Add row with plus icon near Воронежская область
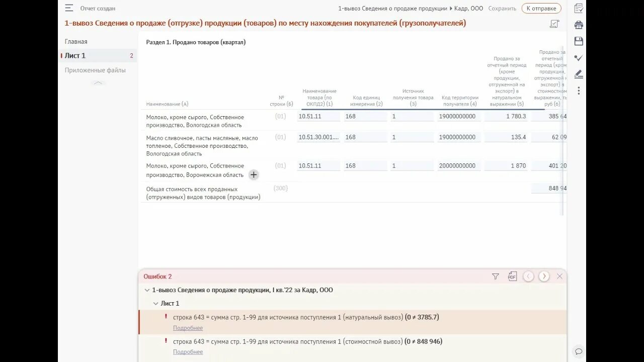The height and width of the screenshot is (362, 644). (x=254, y=175)
